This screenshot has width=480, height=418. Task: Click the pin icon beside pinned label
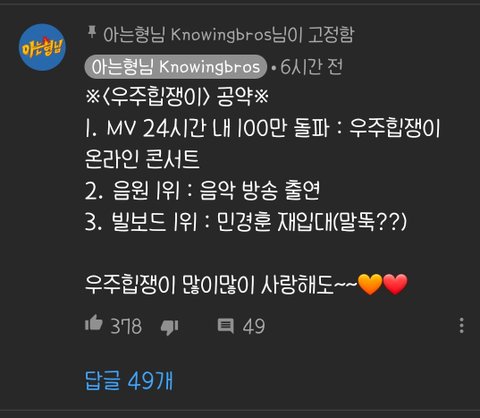[x=91, y=33]
